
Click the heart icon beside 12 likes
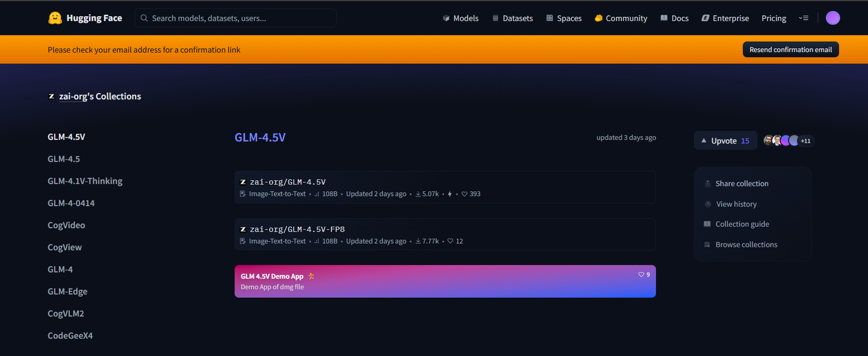click(450, 241)
